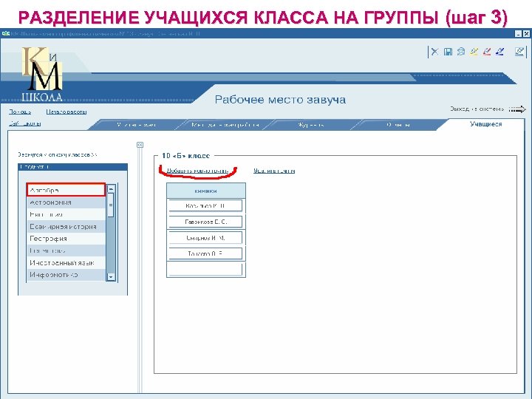Minimize the KM-Школа window
The width and height of the screenshot is (532, 399).
(518, 33)
